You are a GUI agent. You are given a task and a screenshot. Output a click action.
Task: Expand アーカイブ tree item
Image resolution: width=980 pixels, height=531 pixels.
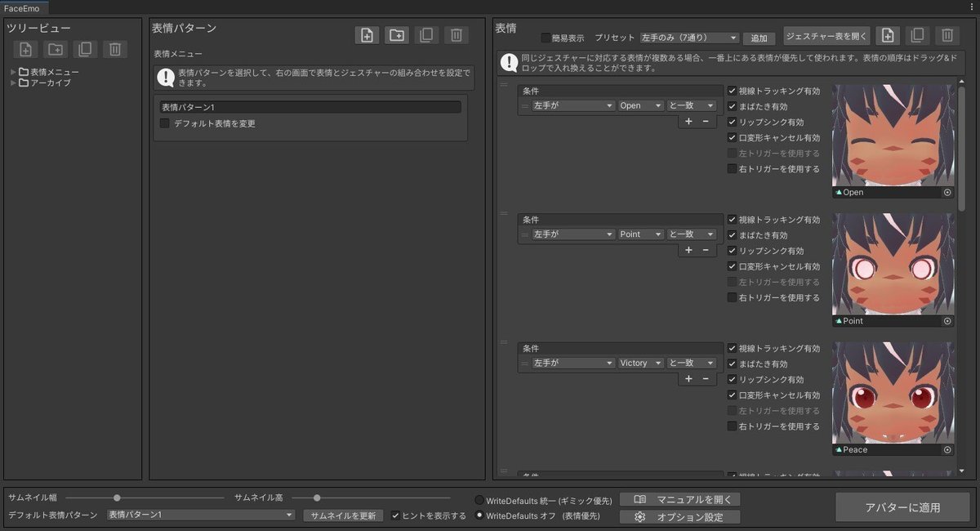[13, 83]
